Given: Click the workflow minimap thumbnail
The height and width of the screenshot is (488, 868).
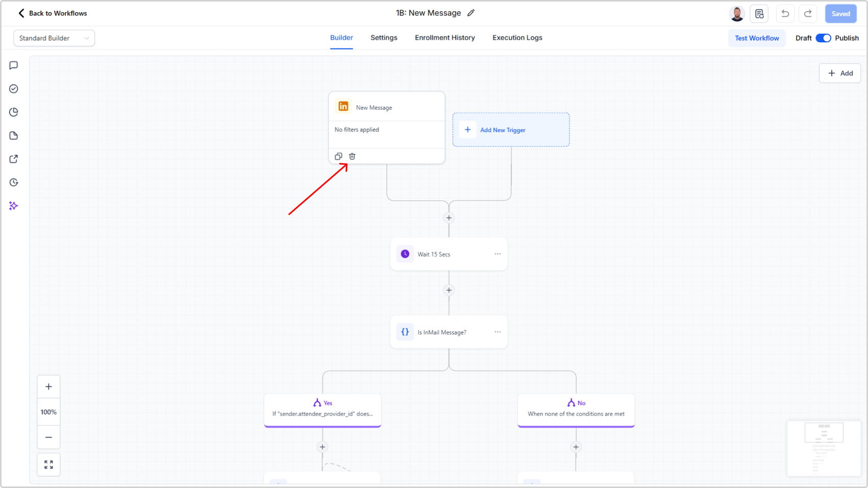Looking at the screenshot, I should pos(823,448).
